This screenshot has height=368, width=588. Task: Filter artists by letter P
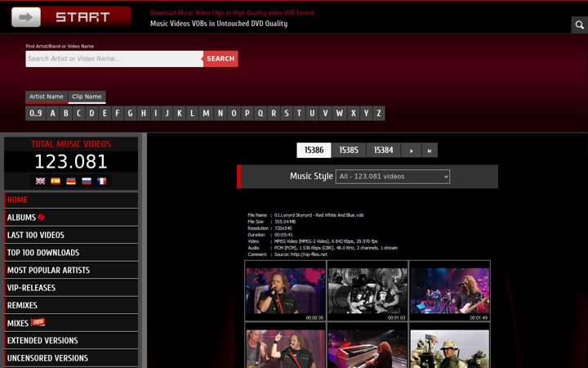pos(247,114)
